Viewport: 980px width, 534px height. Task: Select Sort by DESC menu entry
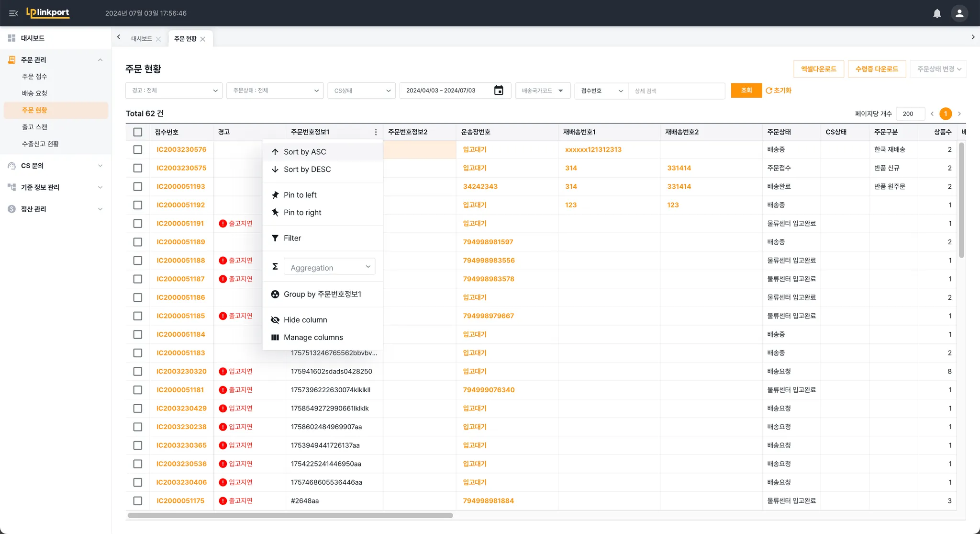click(x=307, y=170)
